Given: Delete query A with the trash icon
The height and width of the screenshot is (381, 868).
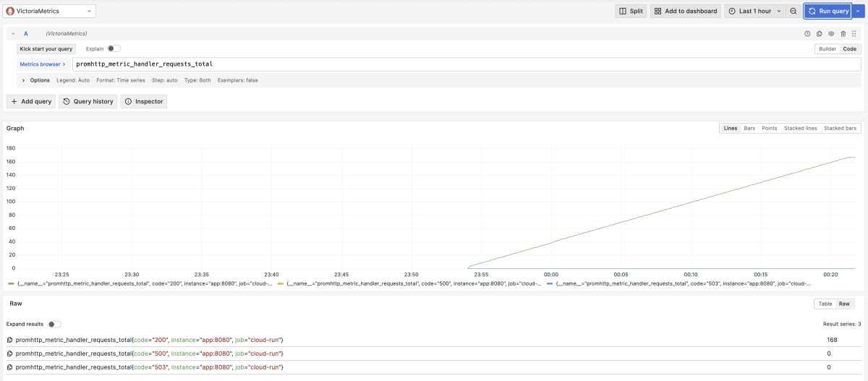Looking at the screenshot, I should click(x=843, y=34).
